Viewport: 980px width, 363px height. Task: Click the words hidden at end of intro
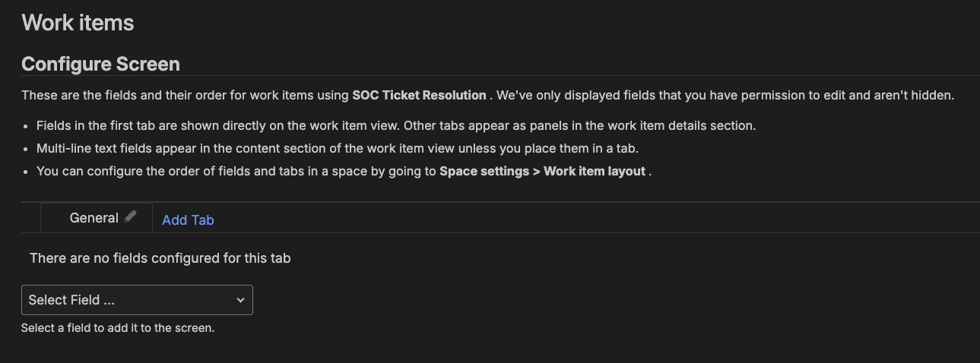pos(932,96)
